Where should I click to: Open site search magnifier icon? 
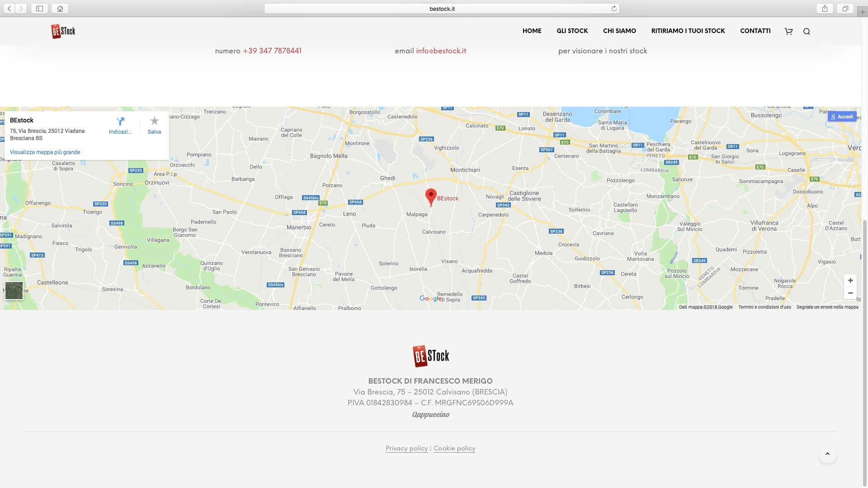(807, 31)
